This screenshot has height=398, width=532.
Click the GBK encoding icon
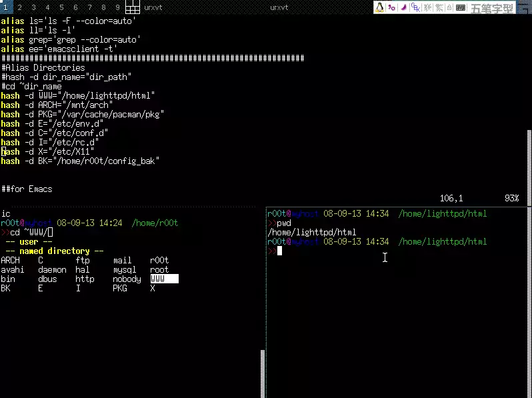tap(415, 7)
